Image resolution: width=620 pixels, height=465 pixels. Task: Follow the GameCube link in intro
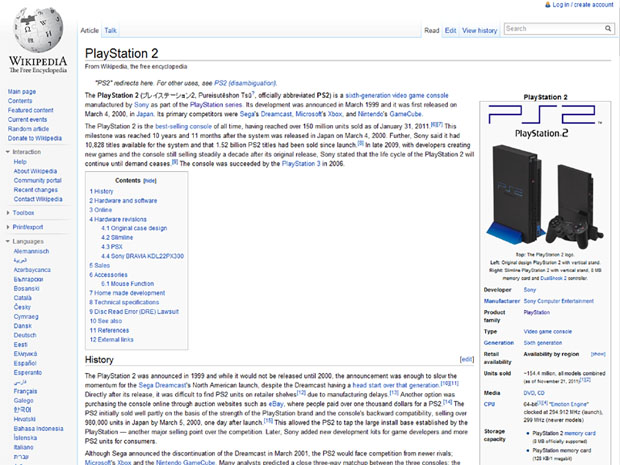point(406,114)
